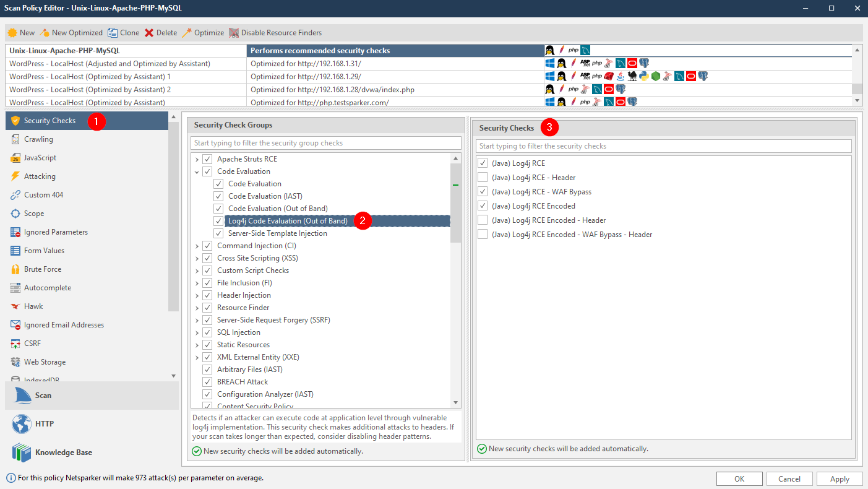Select Configuration Analyzer (IAST) item
This screenshot has width=868, height=489.
tap(265, 394)
